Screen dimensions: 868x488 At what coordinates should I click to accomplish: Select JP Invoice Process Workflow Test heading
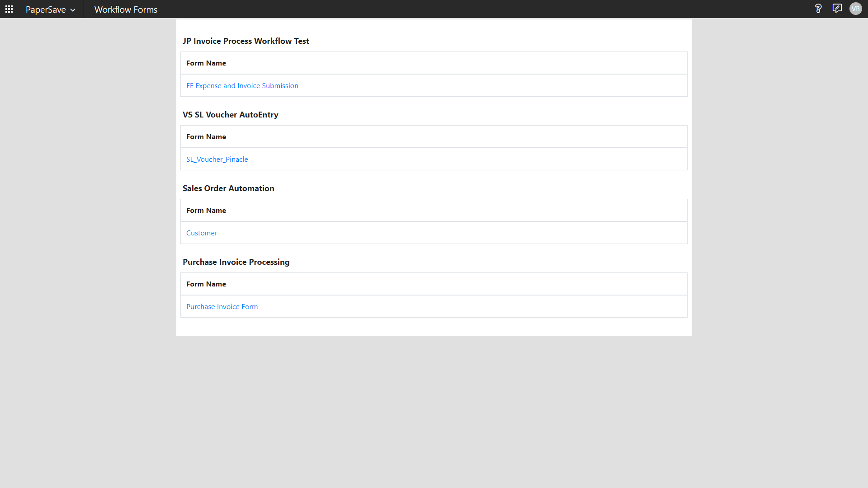(x=246, y=41)
